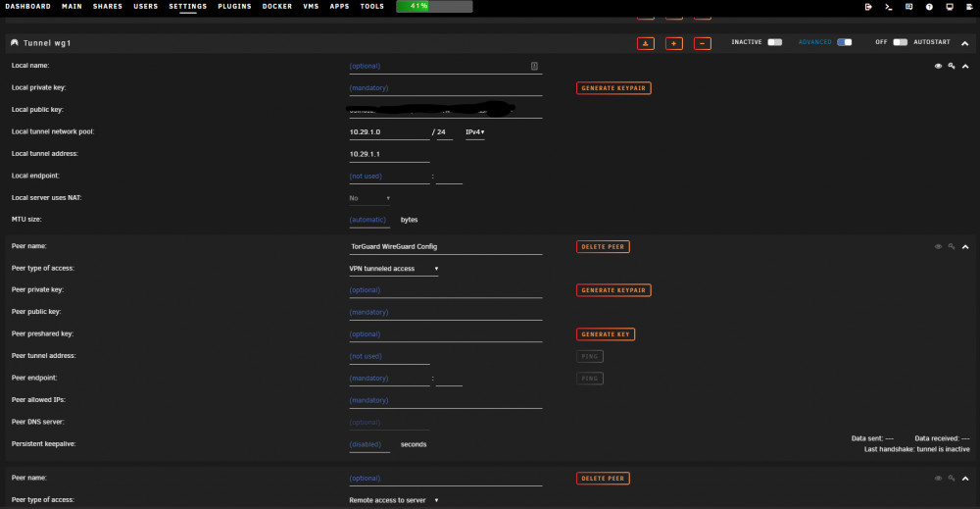Click the Persistent keepalive field
The width and height of the screenshot is (980, 509).
(369, 444)
